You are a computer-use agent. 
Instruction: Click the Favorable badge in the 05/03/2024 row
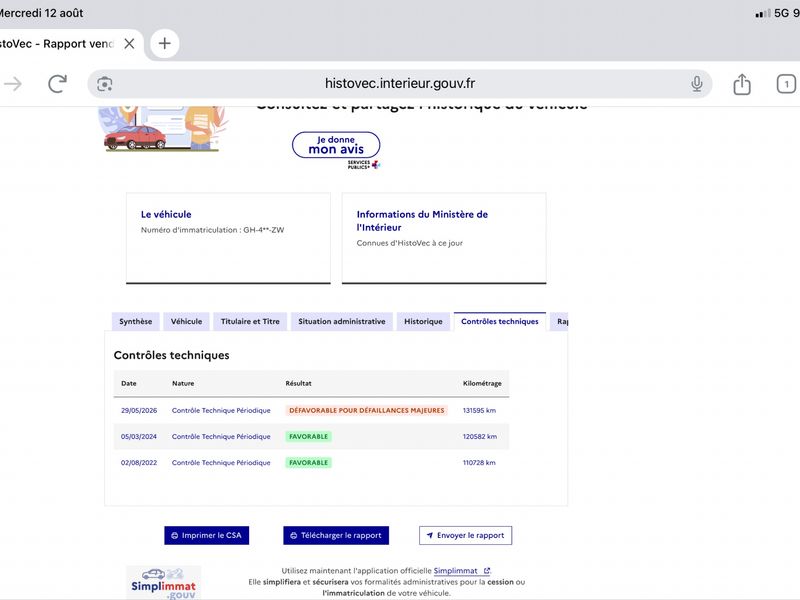click(x=308, y=436)
